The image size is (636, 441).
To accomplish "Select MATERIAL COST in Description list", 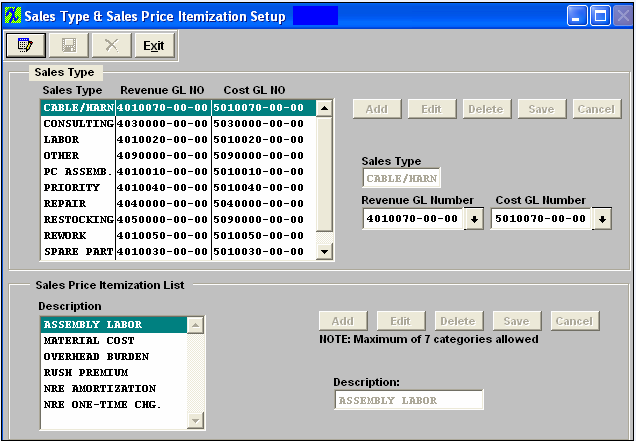I will [114, 341].
